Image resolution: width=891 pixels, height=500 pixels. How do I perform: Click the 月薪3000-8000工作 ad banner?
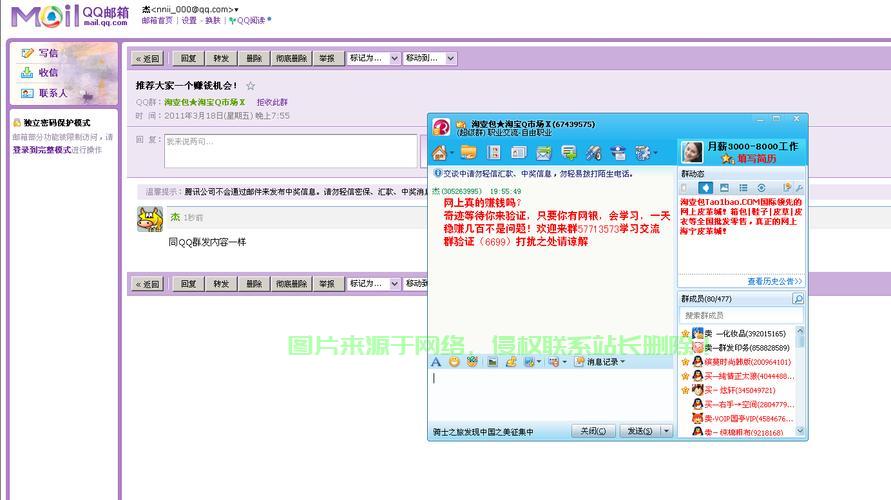pyautogui.click(x=741, y=152)
